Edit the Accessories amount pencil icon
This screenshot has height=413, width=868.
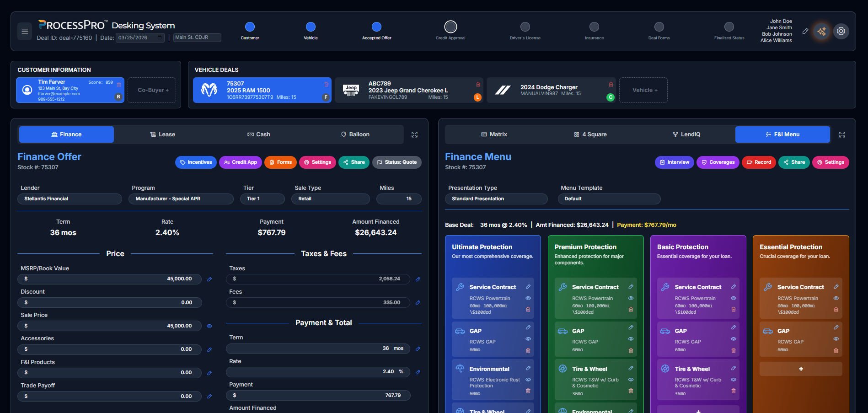click(209, 349)
